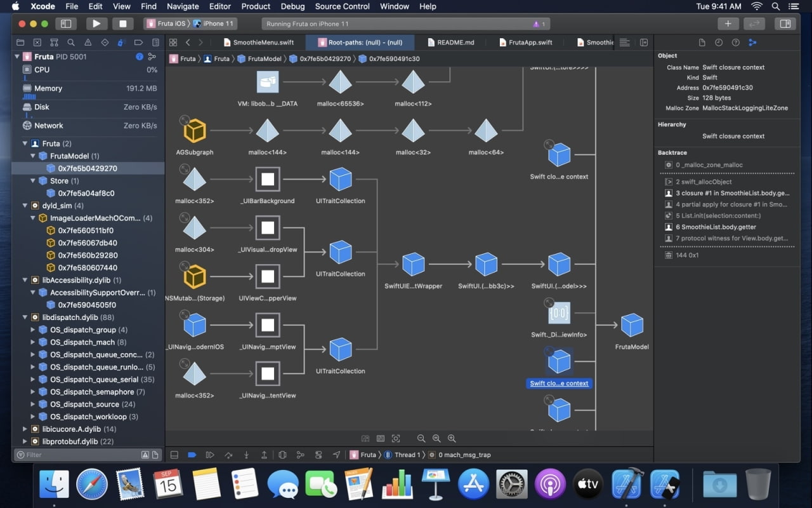Open the Issue navigator warning icon
812x508 pixels.
click(88, 43)
